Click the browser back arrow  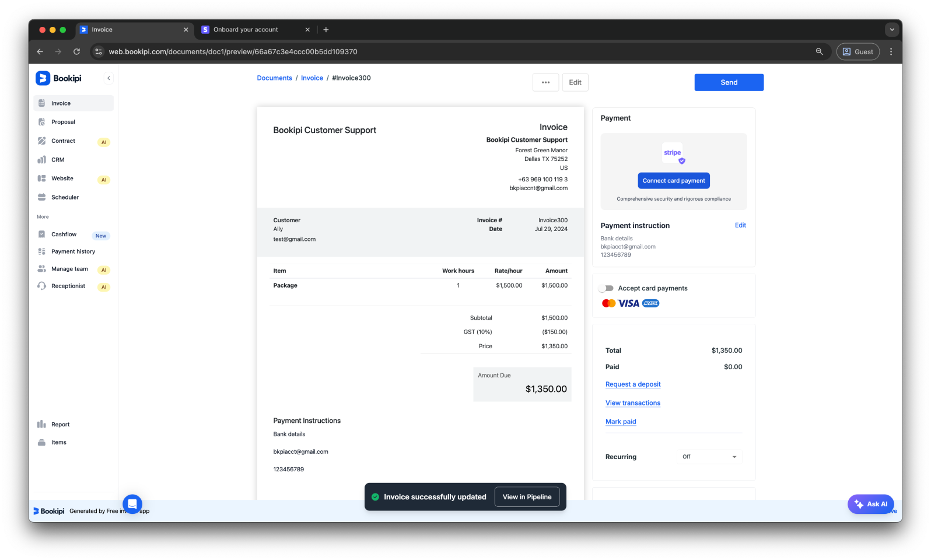point(40,52)
